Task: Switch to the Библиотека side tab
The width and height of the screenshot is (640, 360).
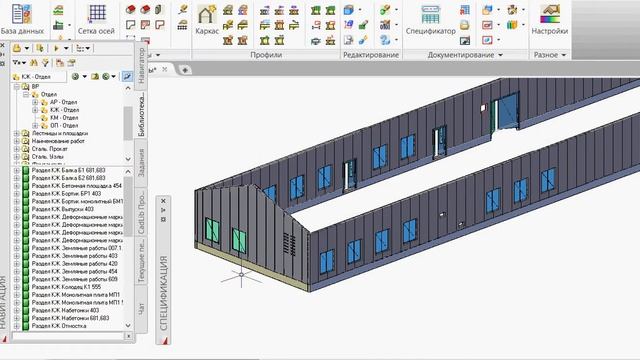Action: 141,114
